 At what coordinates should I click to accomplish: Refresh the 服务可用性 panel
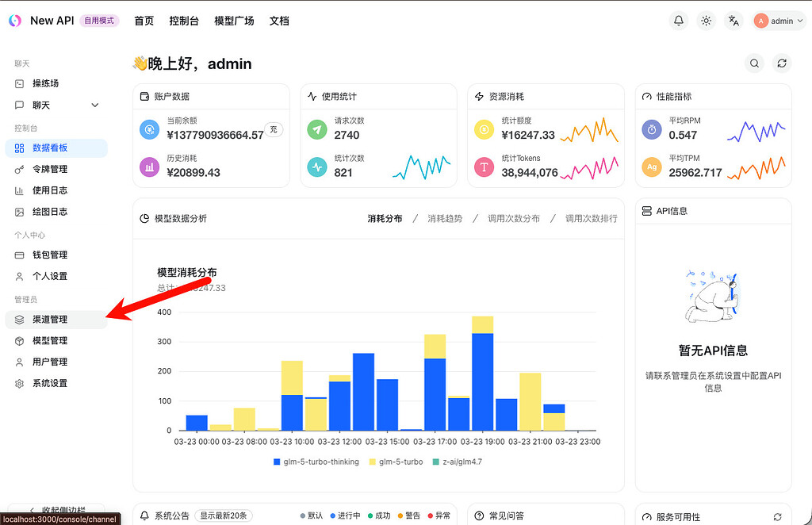777,517
